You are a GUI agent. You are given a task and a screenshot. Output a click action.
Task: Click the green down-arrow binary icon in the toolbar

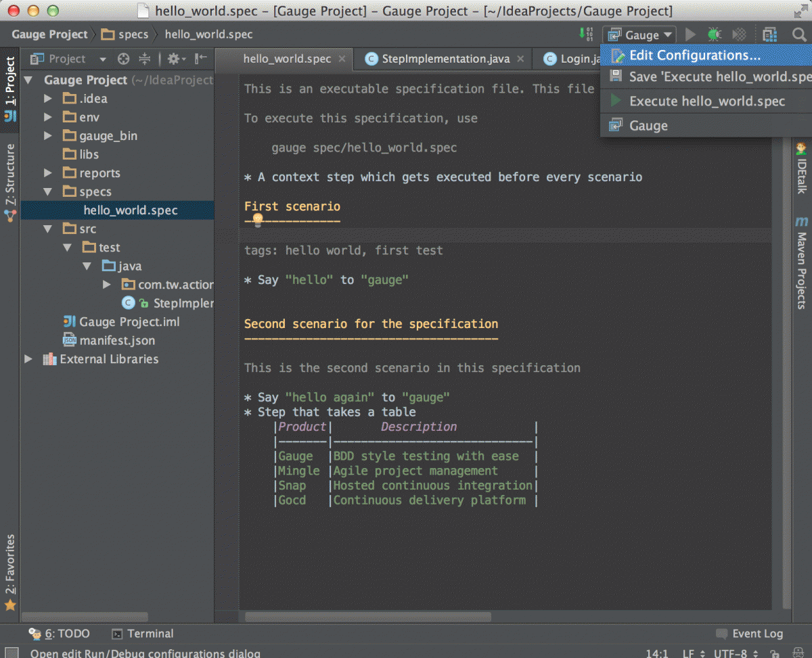click(x=585, y=34)
